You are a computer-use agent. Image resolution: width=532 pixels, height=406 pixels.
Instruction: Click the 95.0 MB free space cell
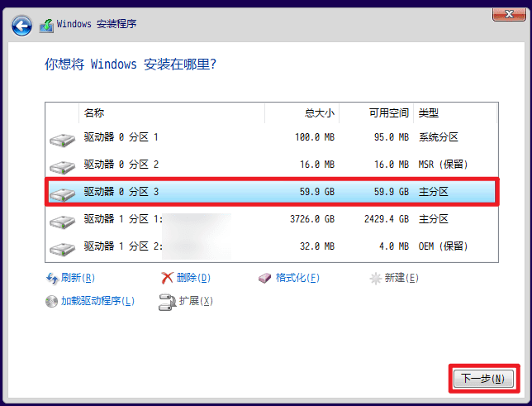(x=392, y=137)
